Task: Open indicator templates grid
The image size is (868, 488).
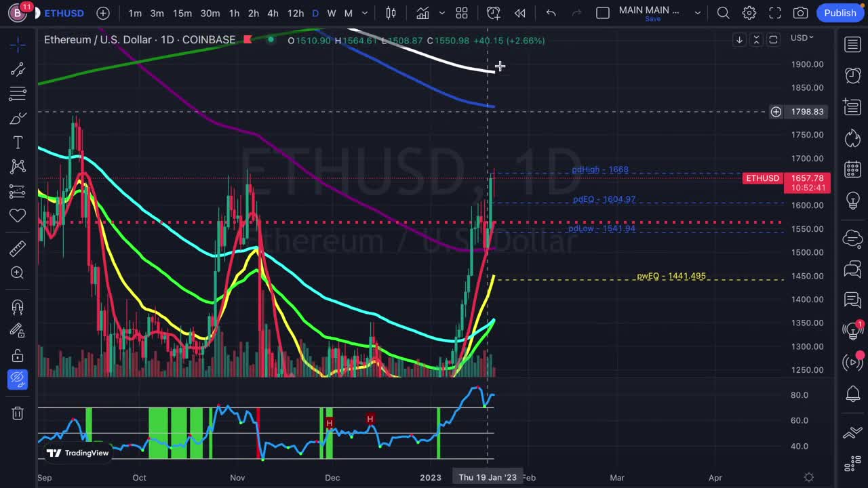Action: [462, 13]
